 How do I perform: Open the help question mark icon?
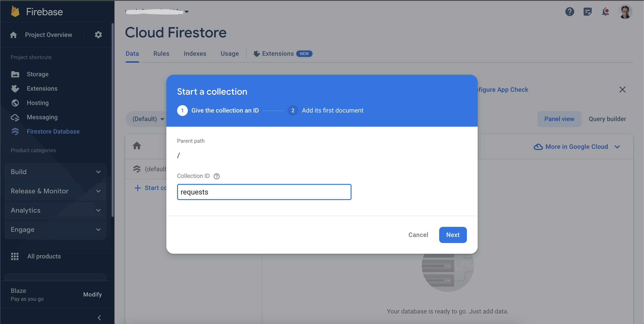click(570, 11)
